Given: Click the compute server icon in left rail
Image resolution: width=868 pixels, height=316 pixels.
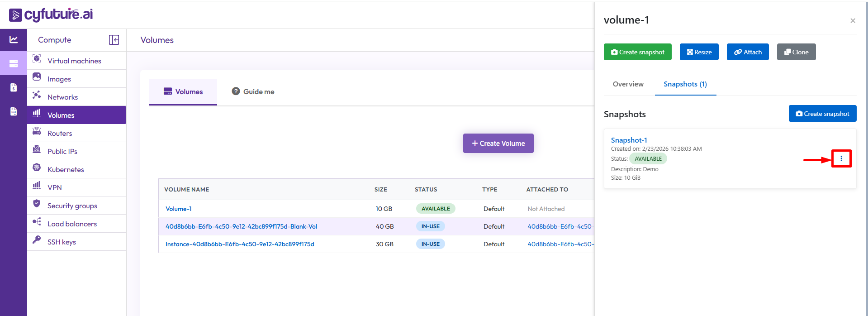Looking at the screenshot, I should (14, 63).
